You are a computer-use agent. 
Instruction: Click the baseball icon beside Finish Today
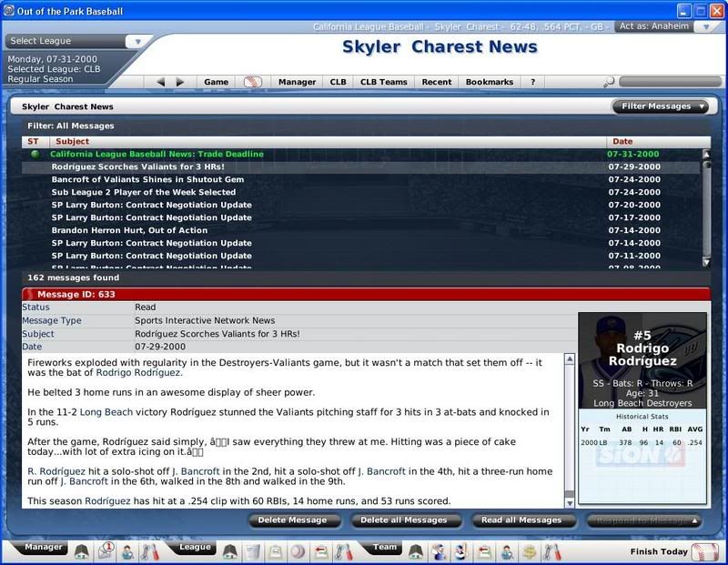coord(703,552)
